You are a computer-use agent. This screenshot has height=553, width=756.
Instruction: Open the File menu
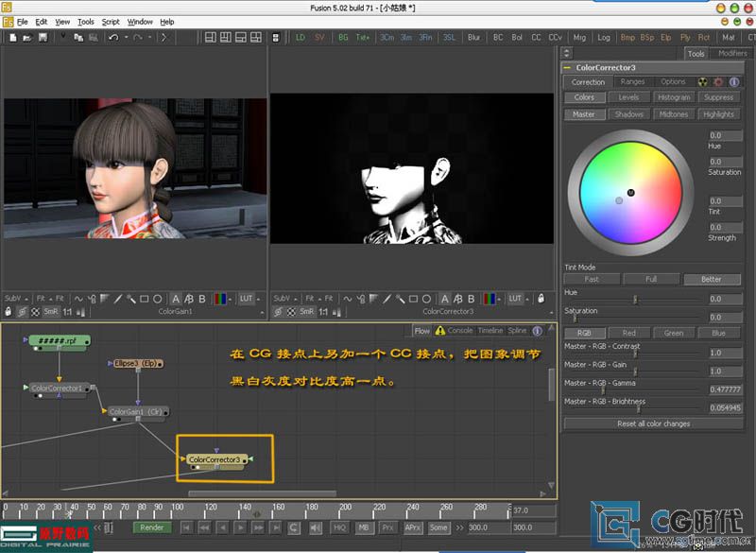tap(22, 22)
